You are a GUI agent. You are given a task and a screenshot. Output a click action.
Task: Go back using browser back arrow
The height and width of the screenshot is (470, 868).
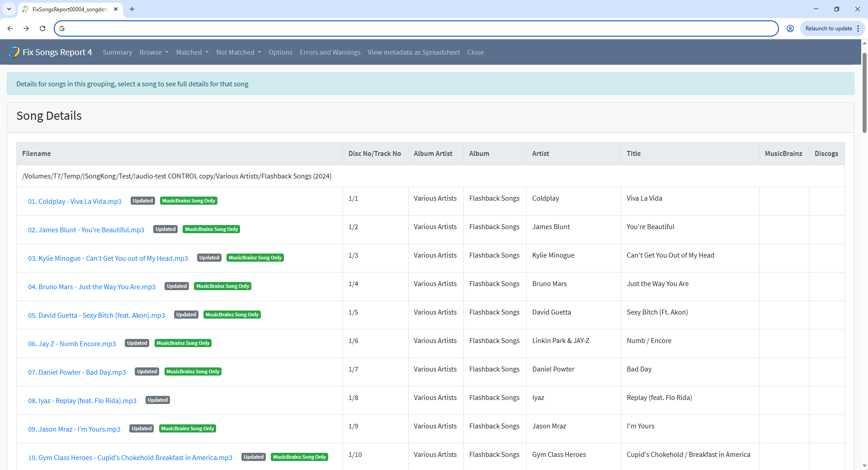[10, 28]
